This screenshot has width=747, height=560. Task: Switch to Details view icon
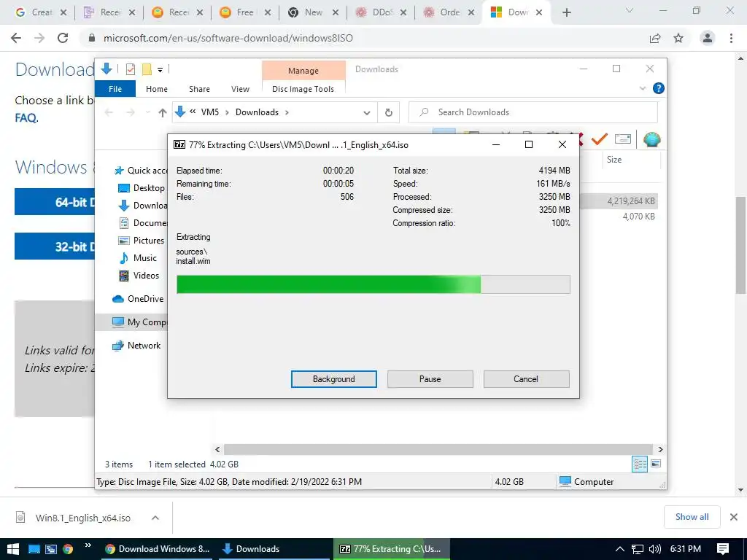(639, 464)
